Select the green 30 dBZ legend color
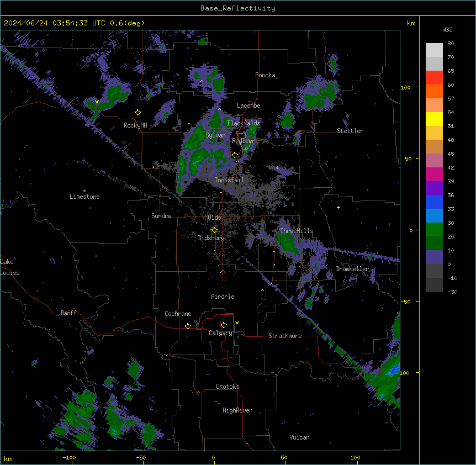Screen dimensions: 476x465 tap(434, 230)
